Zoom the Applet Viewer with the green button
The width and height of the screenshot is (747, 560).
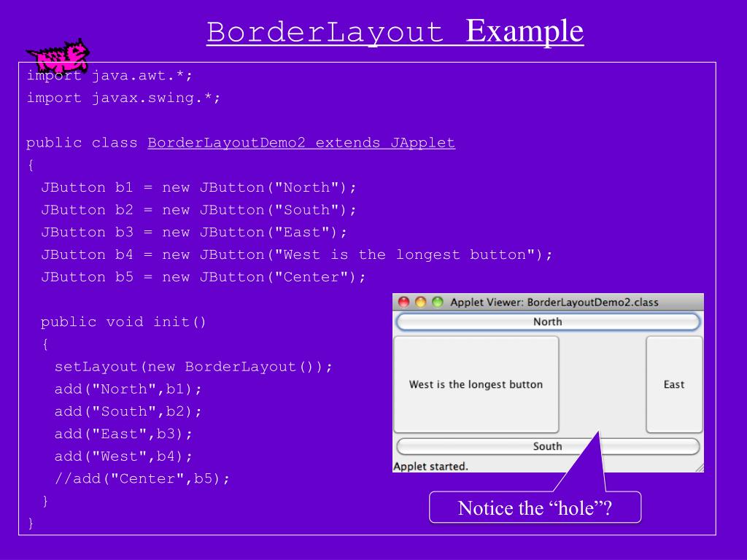click(438, 302)
